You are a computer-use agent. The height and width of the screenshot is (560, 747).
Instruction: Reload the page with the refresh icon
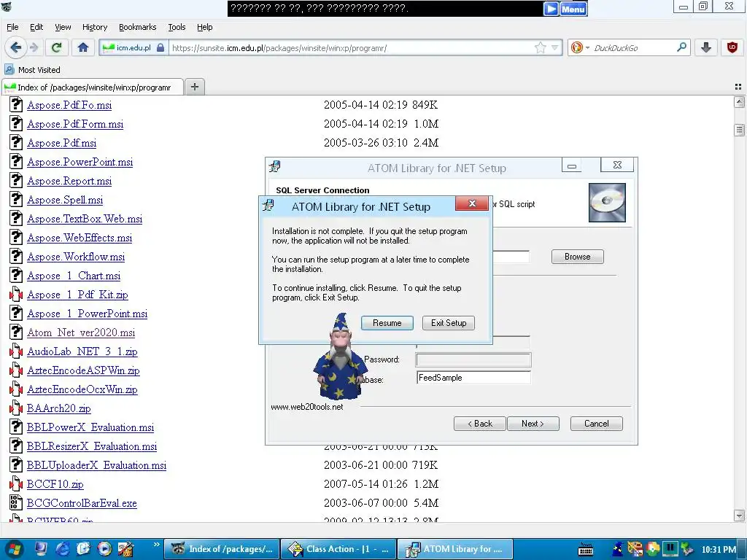click(x=57, y=47)
